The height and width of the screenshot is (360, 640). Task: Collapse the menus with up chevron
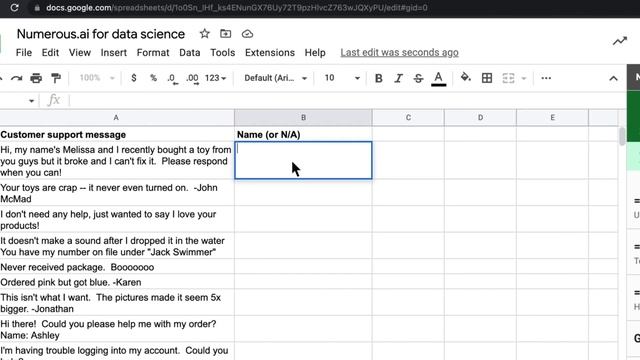(x=613, y=78)
